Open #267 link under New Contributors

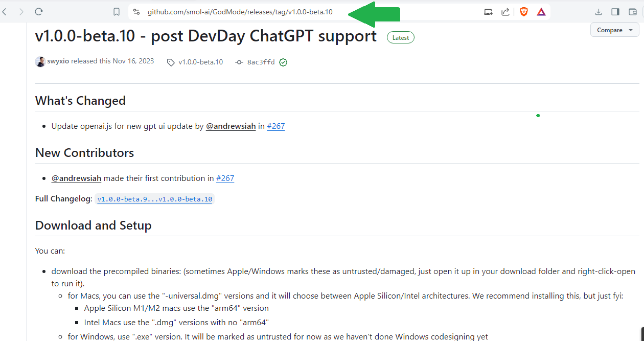pyautogui.click(x=225, y=178)
